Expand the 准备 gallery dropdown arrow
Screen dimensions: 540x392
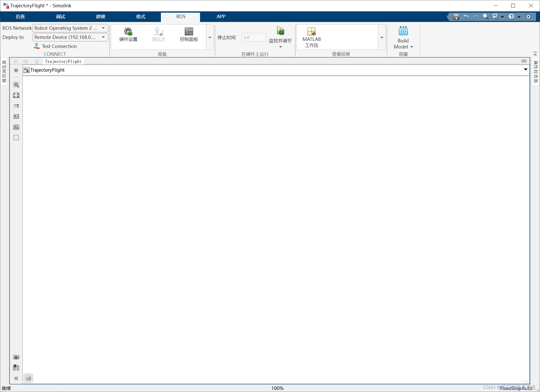pyautogui.click(x=210, y=37)
